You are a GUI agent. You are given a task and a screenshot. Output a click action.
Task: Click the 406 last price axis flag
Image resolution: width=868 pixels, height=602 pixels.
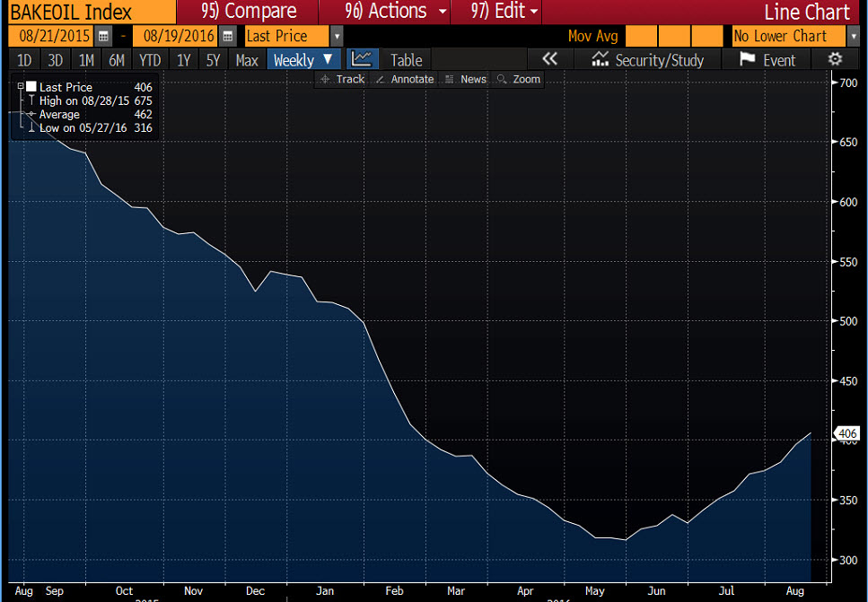(x=846, y=434)
